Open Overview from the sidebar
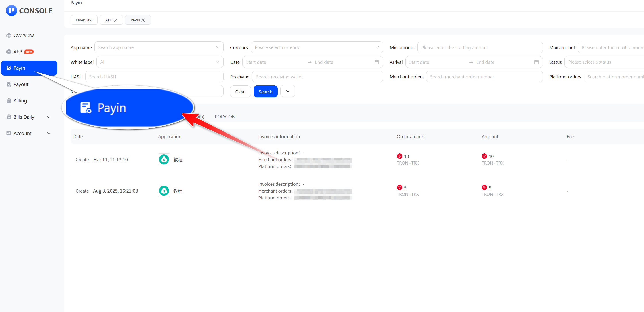The image size is (644, 312). coord(23,36)
